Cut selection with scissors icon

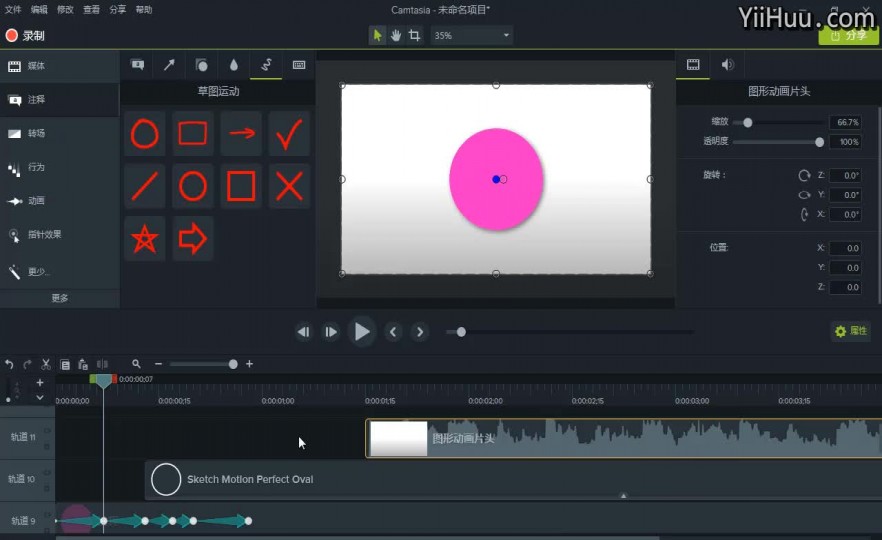[46, 364]
